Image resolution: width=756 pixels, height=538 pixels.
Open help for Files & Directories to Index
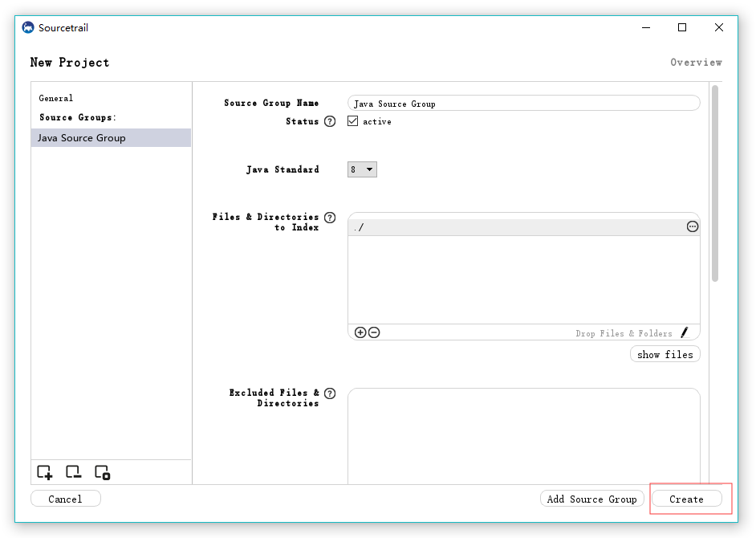(x=330, y=218)
